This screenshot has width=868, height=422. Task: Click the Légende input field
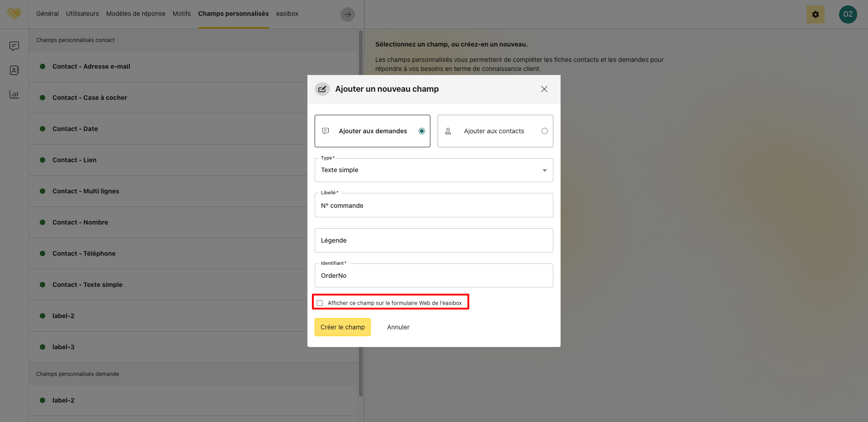(x=434, y=240)
